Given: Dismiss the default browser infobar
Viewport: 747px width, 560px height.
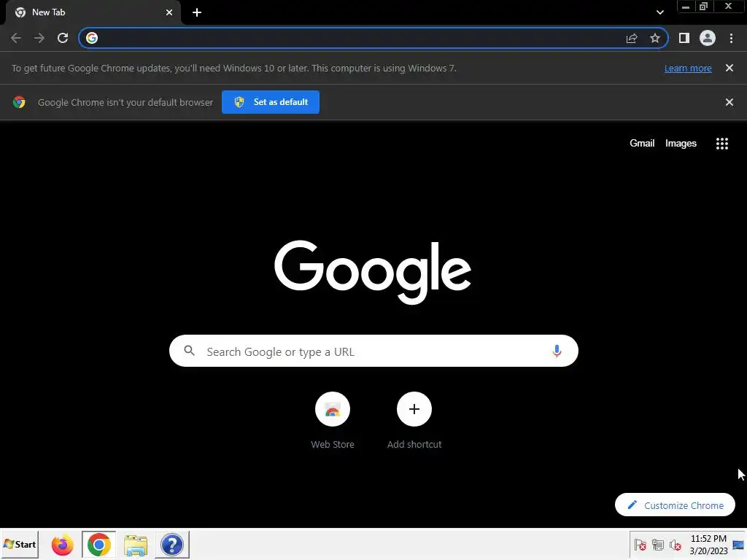Looking at the screenshot, I should tap(729, 102).
